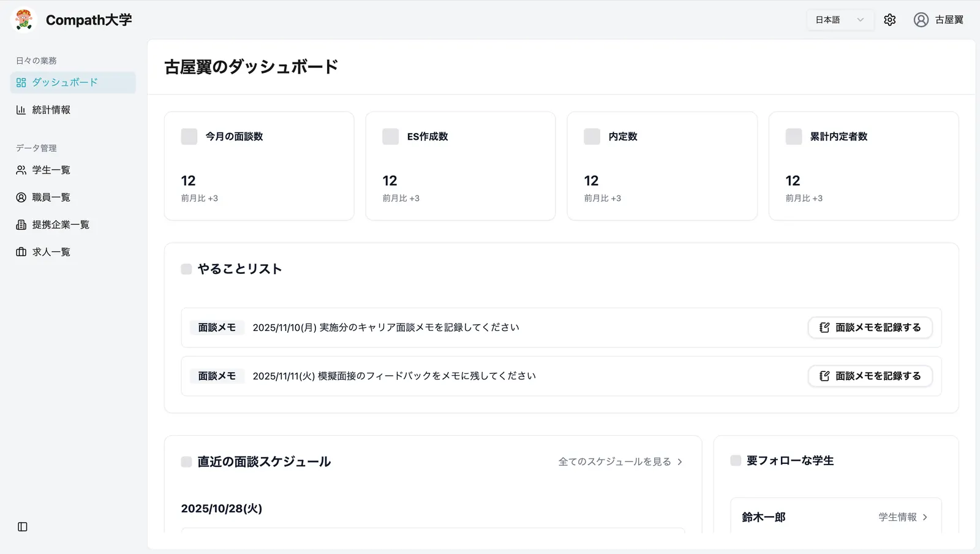980x554 pixels.
Task: Click the 職員一覧 person icon
Action: click(21, 197)
